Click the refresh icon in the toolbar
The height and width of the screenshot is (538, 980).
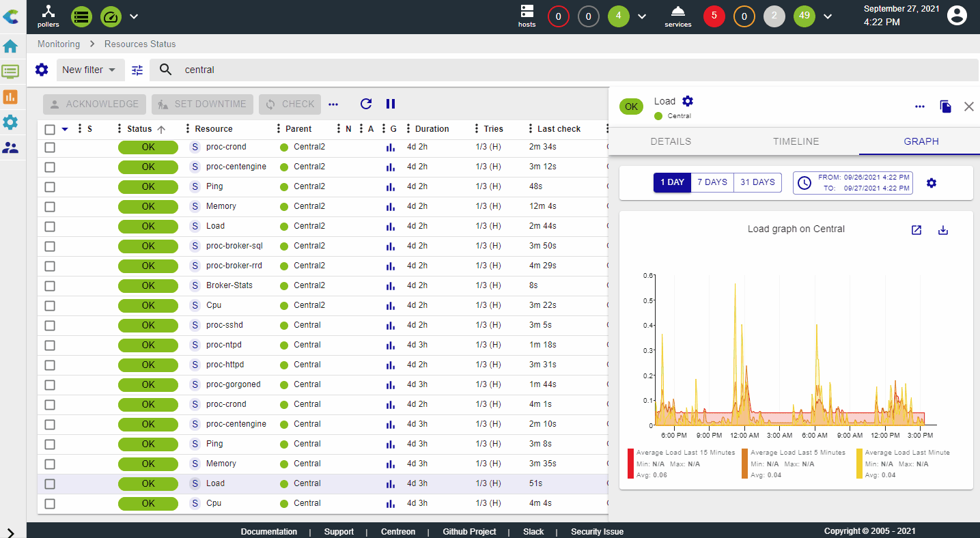366,104
